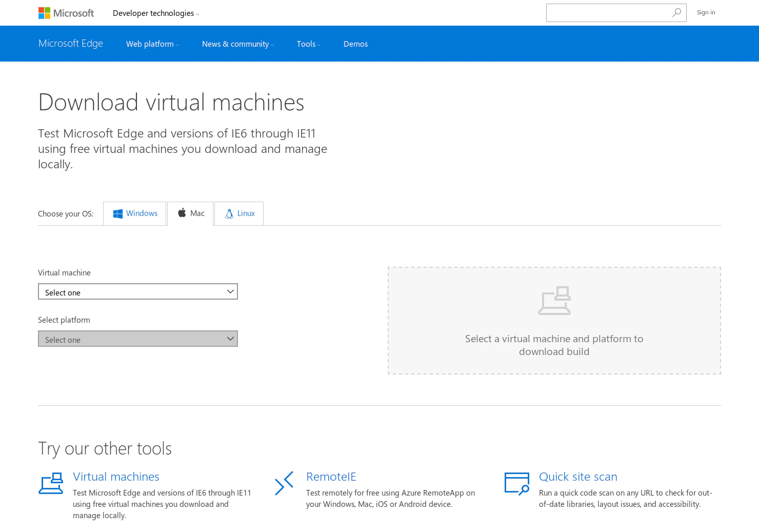Expand the Web platform menu

[x=153, y=44]
